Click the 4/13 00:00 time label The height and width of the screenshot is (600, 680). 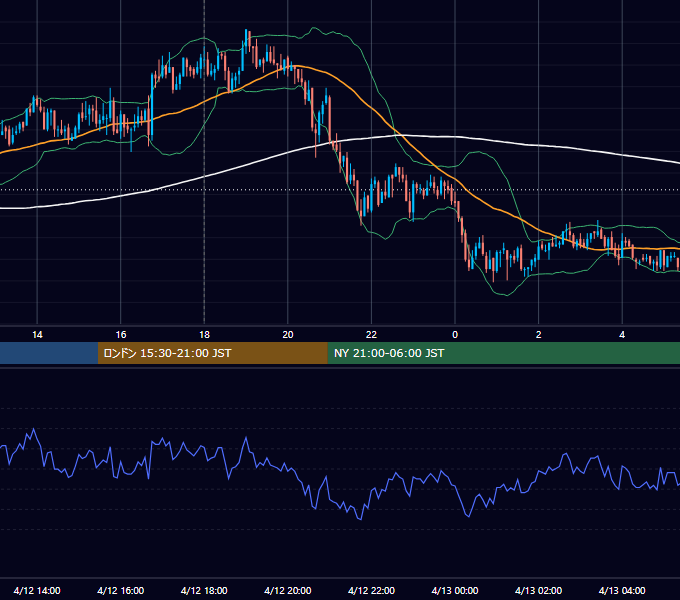coord(455,590)
